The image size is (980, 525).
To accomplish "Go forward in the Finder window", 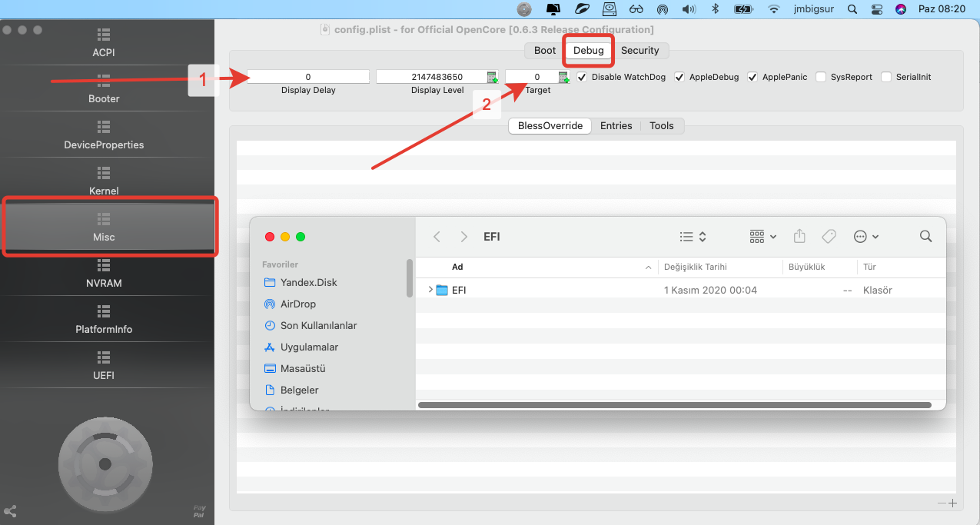I will coord(463,237).
